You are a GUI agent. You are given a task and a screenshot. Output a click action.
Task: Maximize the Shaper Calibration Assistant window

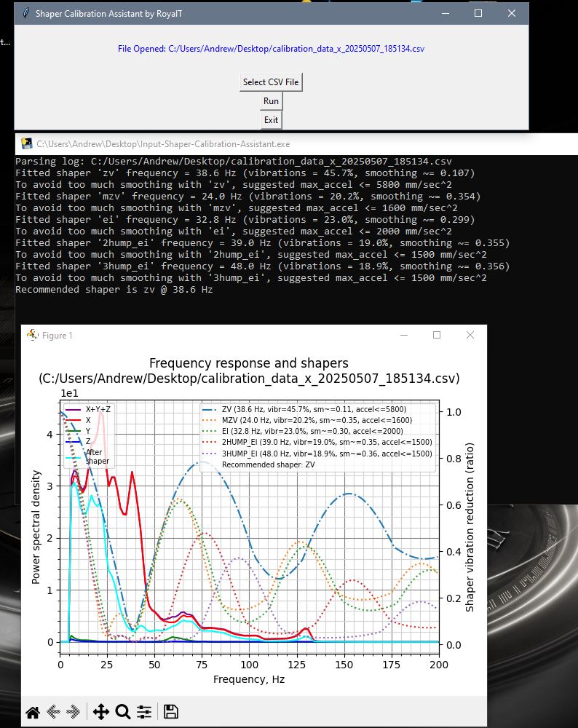point(478,13)
